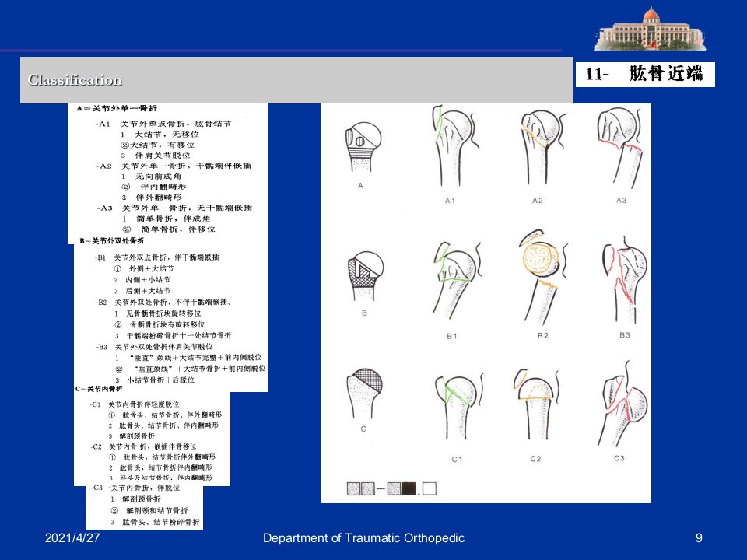Click the heading 'A=关节外单一骨折'
747x560 pixels.
click(116, 108)
